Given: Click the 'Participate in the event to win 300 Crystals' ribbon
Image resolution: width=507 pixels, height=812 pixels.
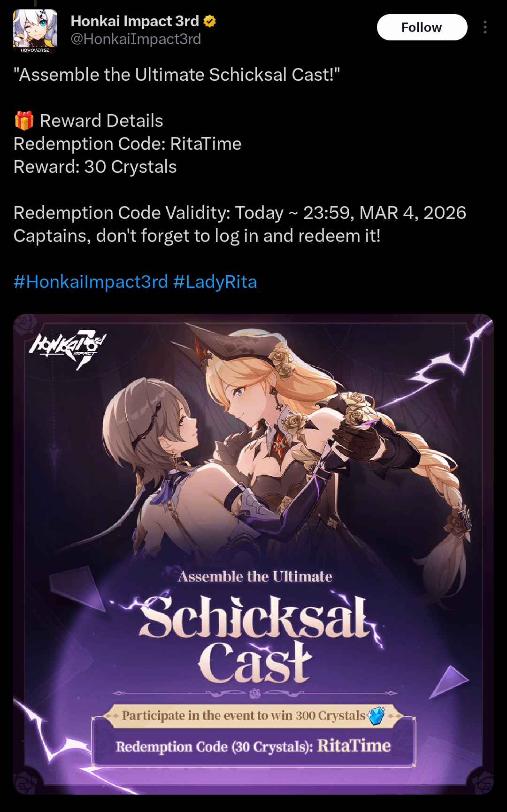Looking at the screenshot, I should point(253,716).
